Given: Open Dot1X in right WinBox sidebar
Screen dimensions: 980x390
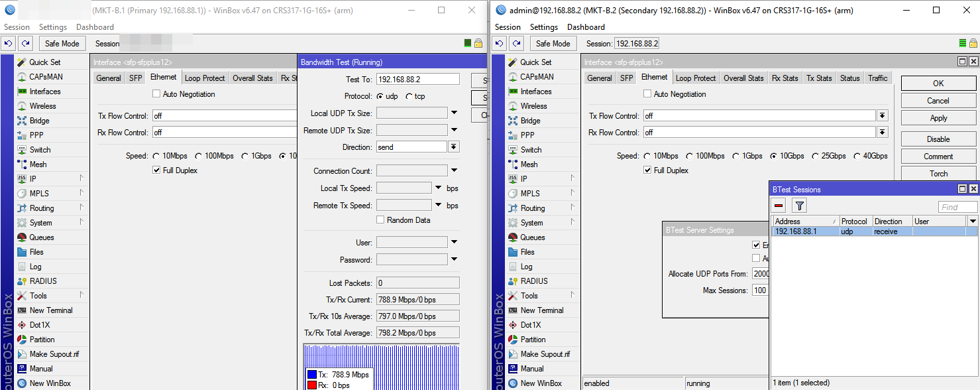Looking at the screenshot, I should coord(531,325).
